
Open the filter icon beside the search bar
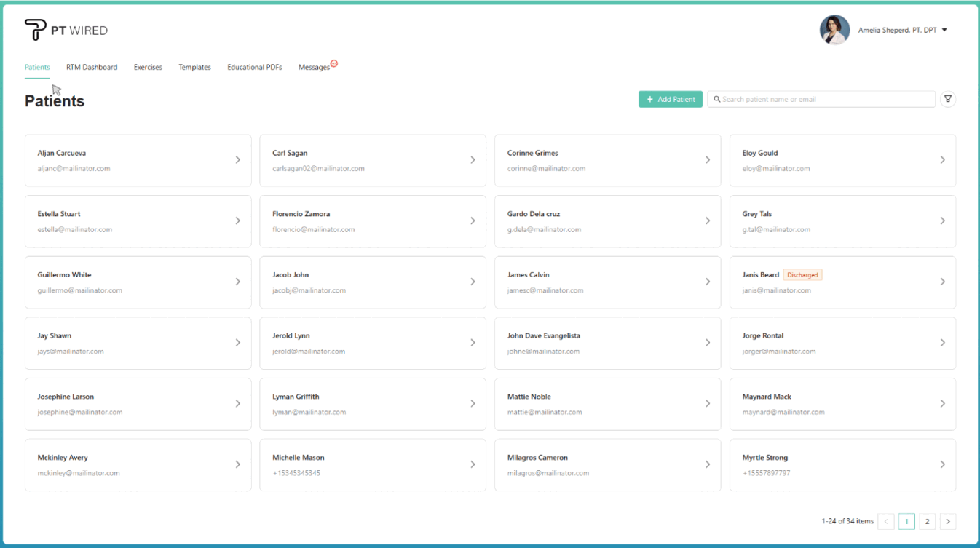pos(947,98)
